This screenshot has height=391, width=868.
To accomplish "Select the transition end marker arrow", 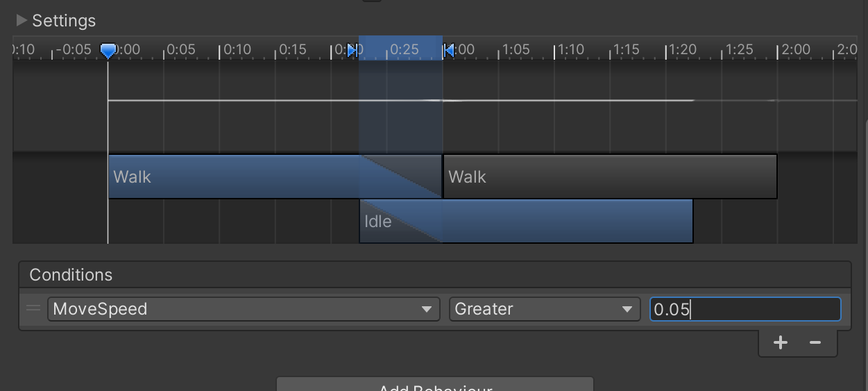I will [x=449, y=50].
